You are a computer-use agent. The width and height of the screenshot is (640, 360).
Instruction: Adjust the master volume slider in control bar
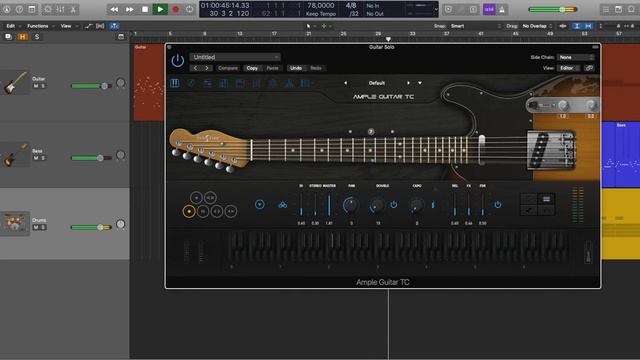(553, 9)
